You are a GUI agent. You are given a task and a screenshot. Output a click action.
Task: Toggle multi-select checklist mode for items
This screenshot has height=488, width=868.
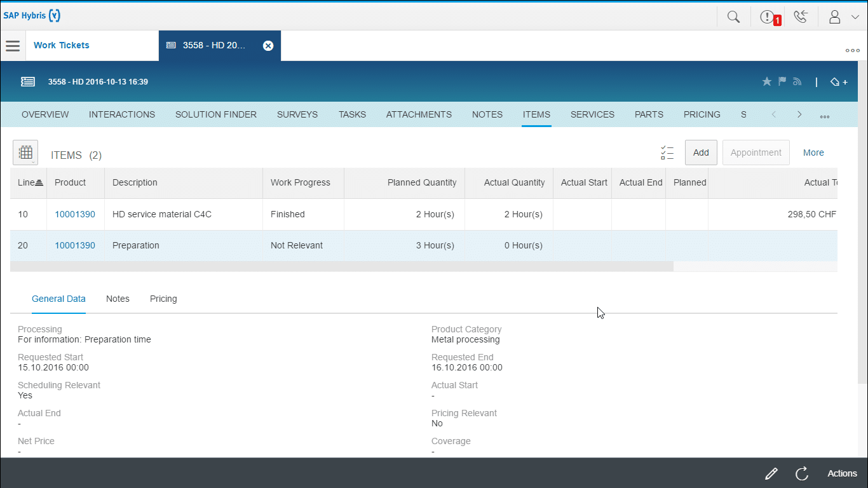click(x=667, y=152)
